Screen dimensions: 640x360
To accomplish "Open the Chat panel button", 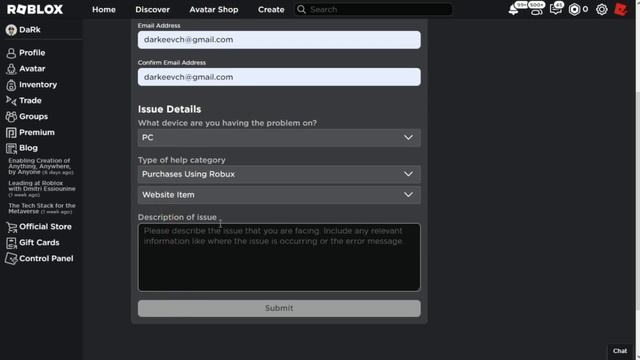I will click(x=620, y=351).
